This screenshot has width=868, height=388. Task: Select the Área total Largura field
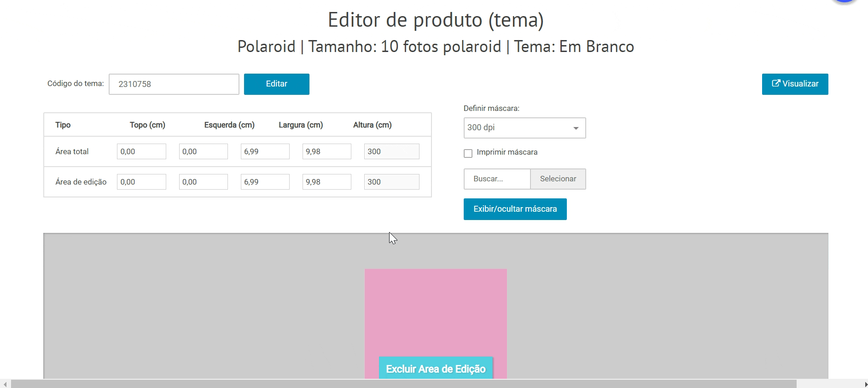point(265,151)
